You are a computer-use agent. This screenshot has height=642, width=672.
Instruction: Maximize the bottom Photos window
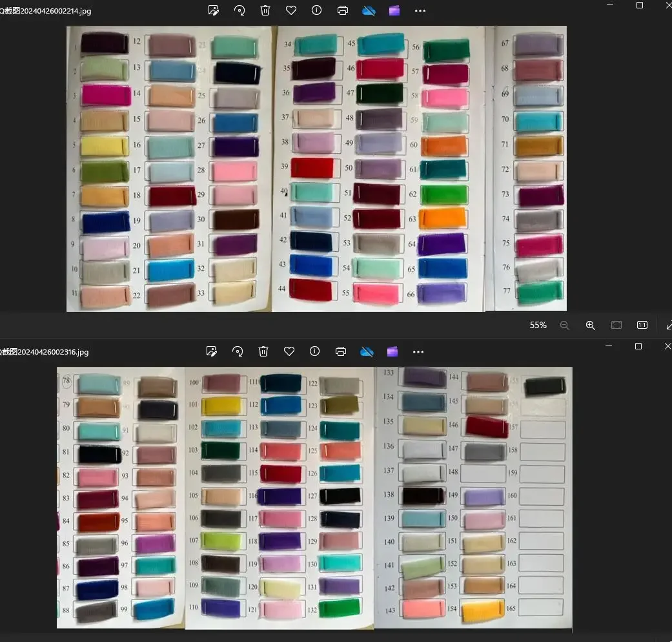(638, 346)
